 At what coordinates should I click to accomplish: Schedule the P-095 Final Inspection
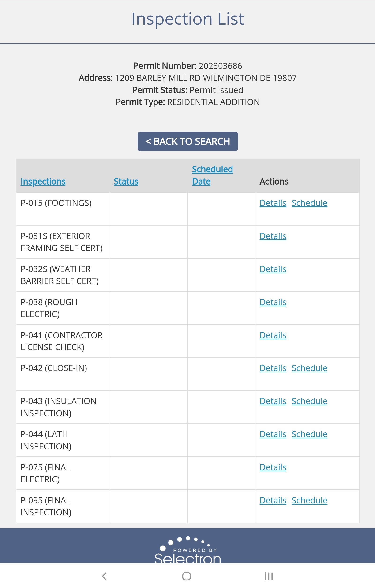(x=309, y=500)
